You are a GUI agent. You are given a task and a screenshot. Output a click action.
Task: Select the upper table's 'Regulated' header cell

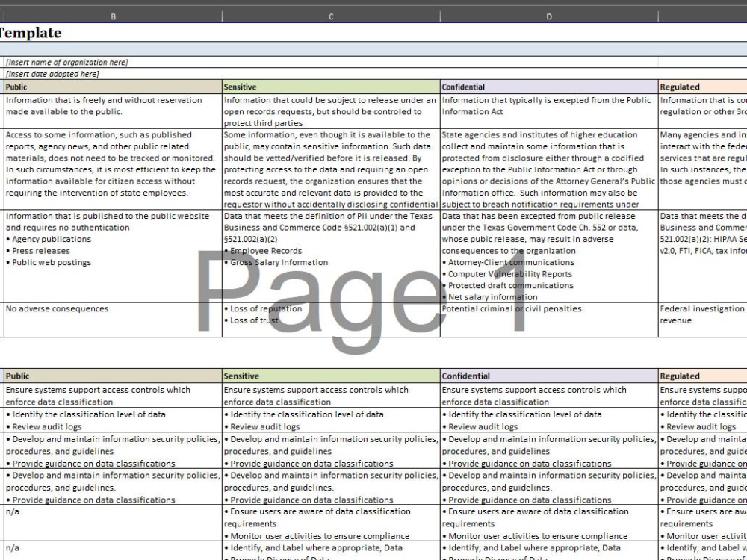click(x=703, y=87)
